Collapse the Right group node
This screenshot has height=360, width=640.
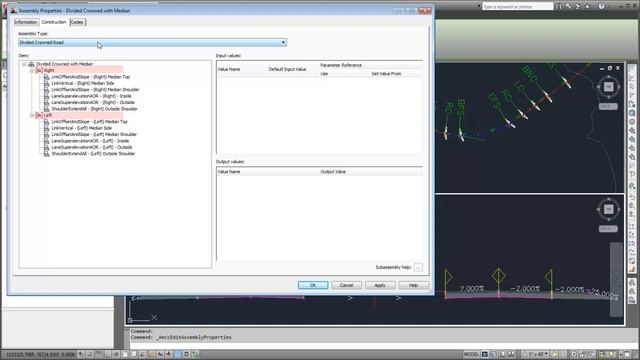point(32,70)
